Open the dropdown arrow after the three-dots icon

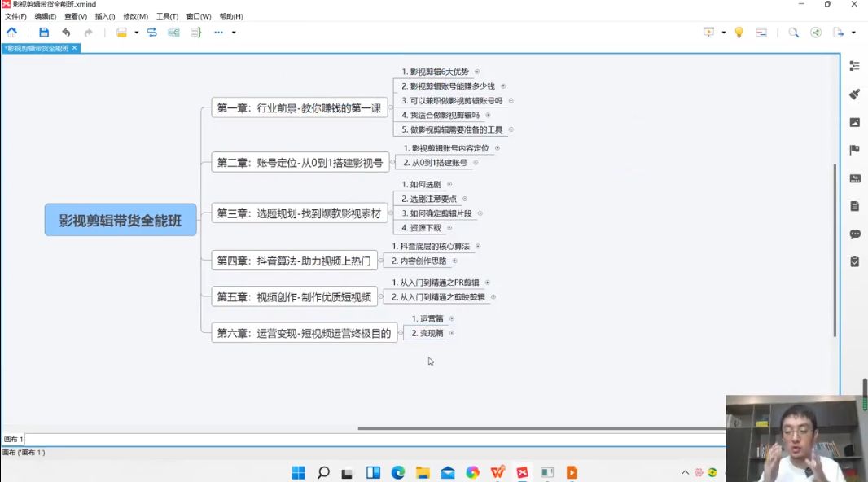tap(234, 33)
